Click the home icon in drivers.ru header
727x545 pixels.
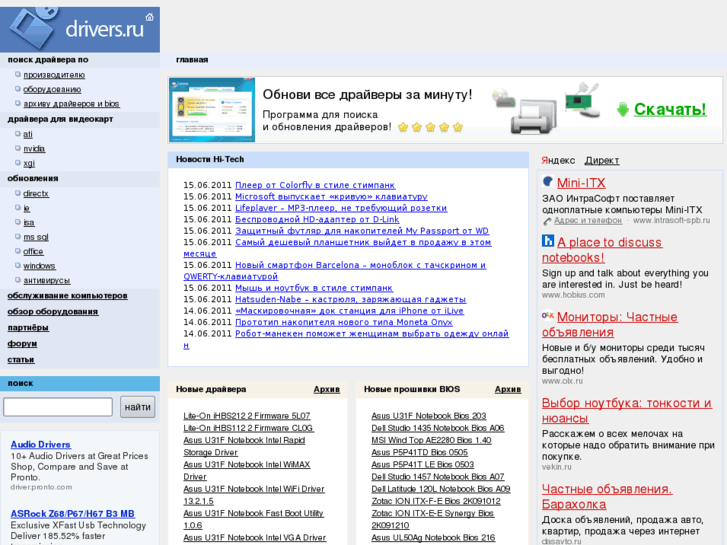(x=149, y=17)
